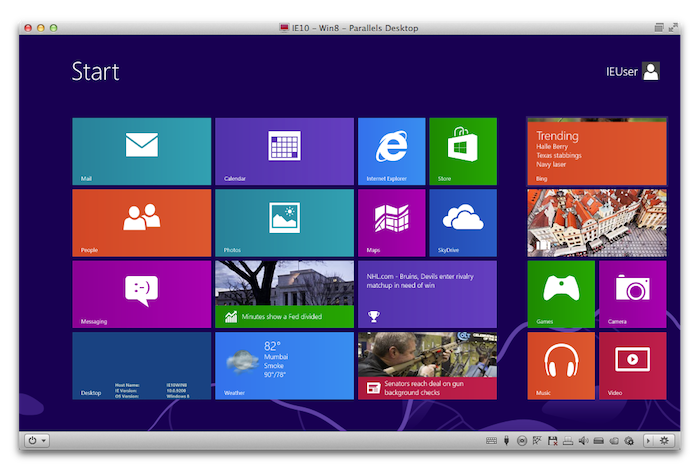The height and width of the screenshot is (472, 700).
Task: Open the Photos tile
Action: [x=284, y=223]
